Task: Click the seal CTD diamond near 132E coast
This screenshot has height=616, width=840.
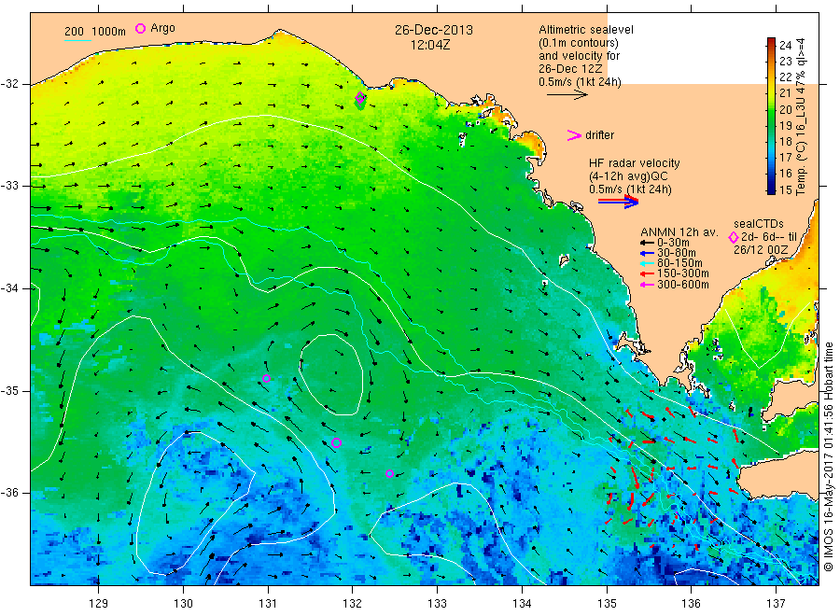Action: click(360, 97)
